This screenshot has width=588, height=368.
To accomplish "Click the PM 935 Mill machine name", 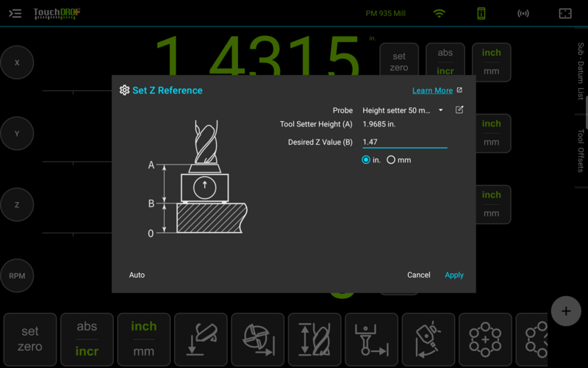I will pos(385,13).
